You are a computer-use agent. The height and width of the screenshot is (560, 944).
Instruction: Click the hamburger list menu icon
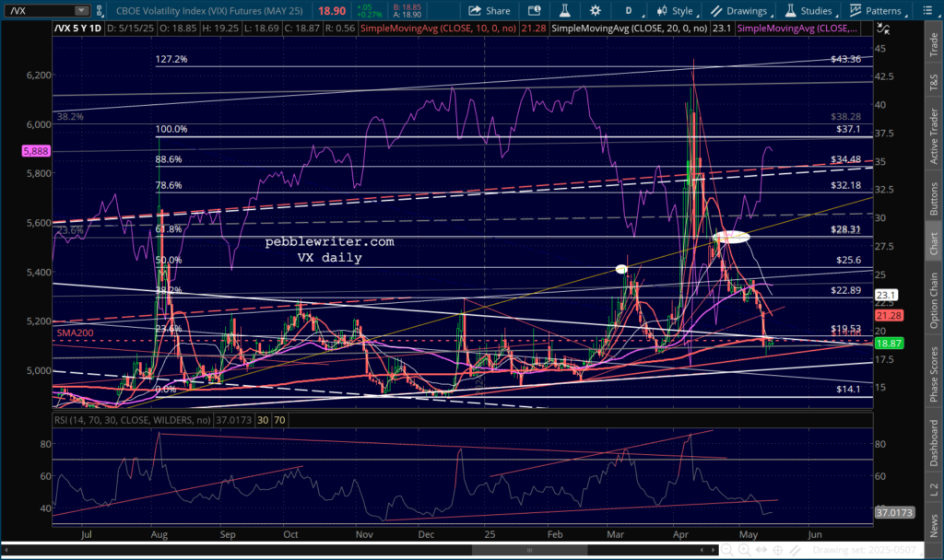tap(927, 11)
